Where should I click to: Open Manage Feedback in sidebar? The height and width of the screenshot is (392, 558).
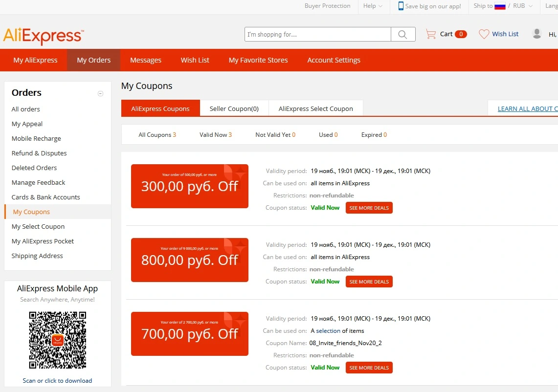pyautogui.click(x=39, y=182)
